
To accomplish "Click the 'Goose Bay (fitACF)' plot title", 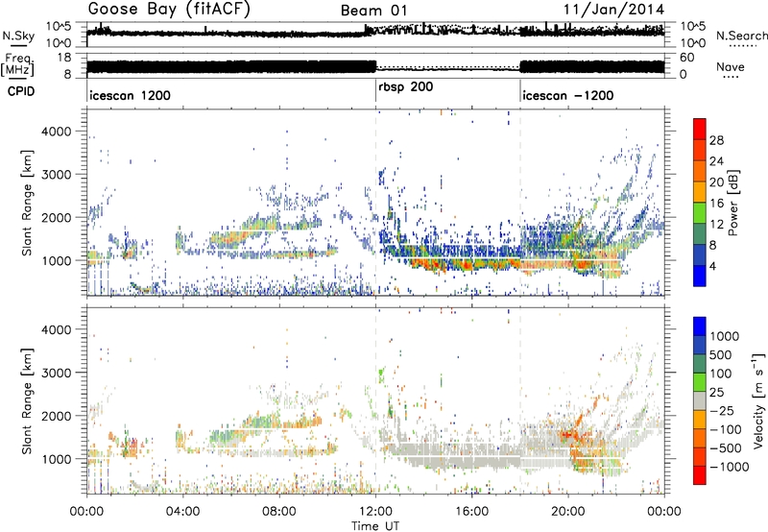I will (169, 9).
